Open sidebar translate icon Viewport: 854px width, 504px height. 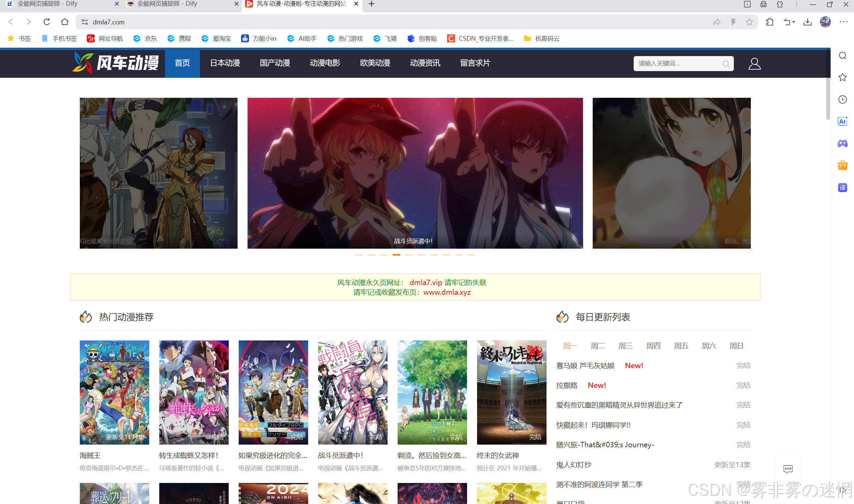(842, 188)
